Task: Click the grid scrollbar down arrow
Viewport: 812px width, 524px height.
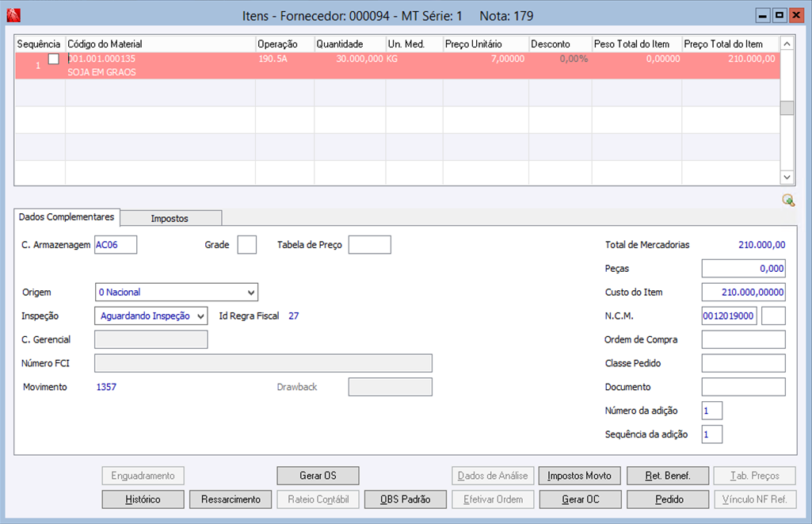Action: (x=787, y=178)
